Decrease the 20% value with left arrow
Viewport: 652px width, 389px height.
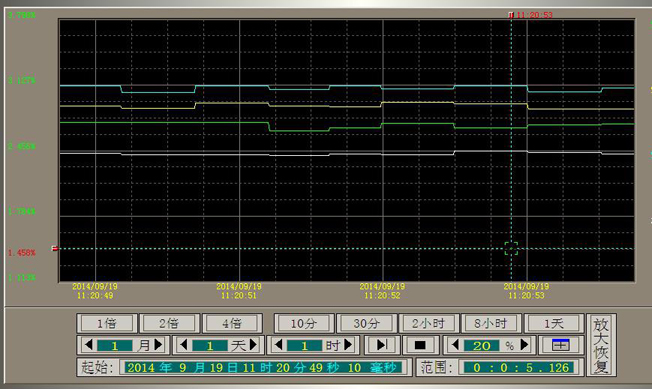click(455, 345)
